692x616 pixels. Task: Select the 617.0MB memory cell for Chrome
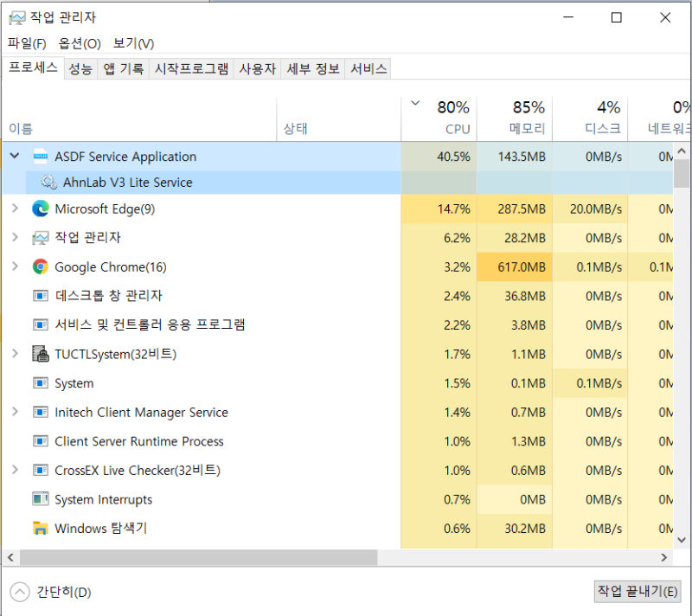515,266
